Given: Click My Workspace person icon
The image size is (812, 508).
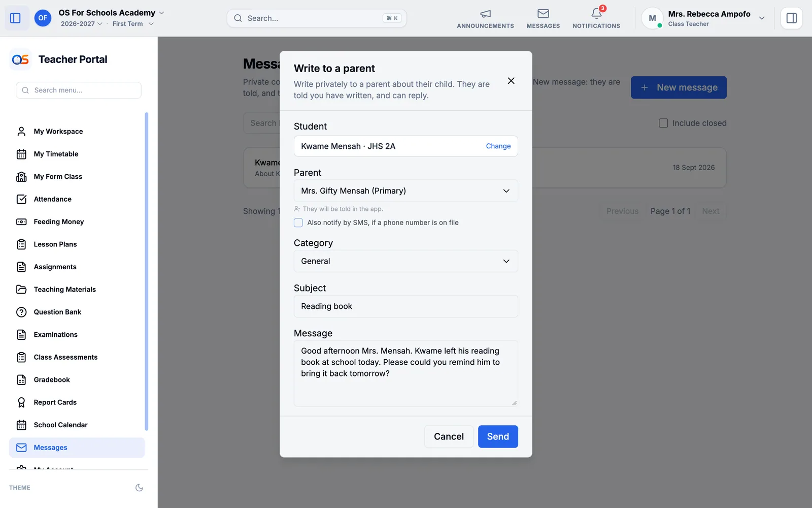Looking at the screenshot, I should click(x=21, y=132).
